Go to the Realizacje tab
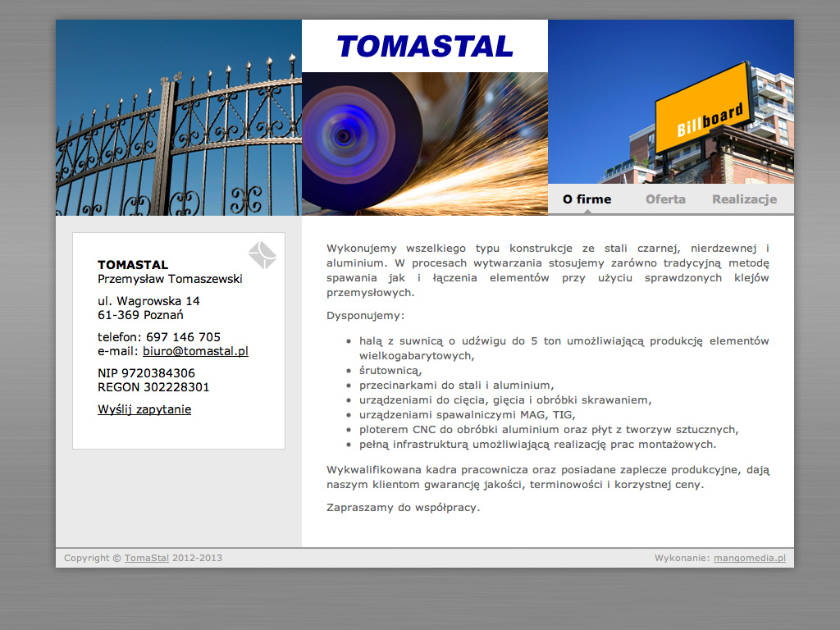This screenshot has height=630, width=840. [744, 199]
